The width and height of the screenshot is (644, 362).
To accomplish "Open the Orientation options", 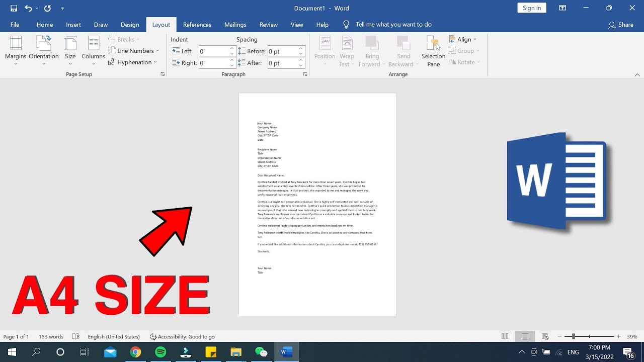I will 44,51.
